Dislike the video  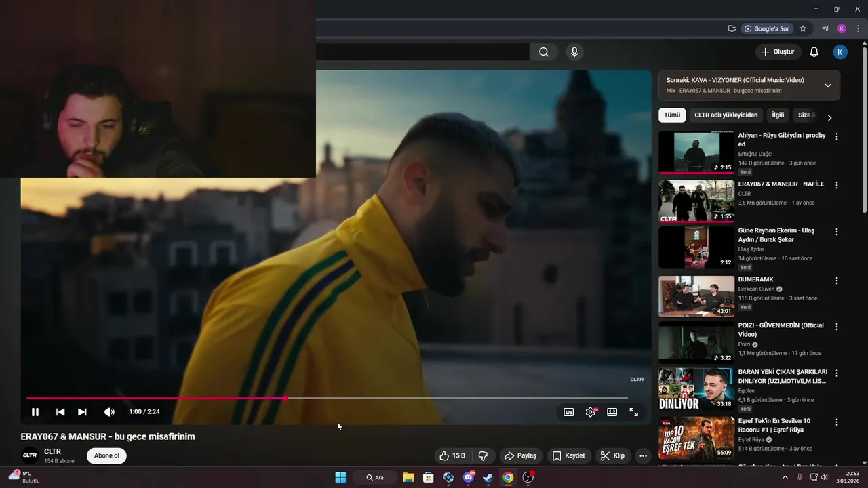[x=484, y=455]
